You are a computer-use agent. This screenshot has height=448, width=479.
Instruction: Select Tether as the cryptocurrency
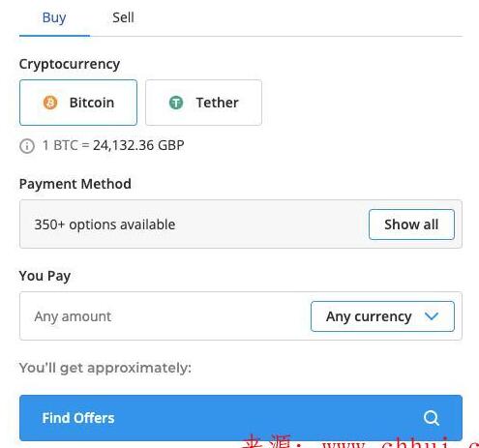203,103
